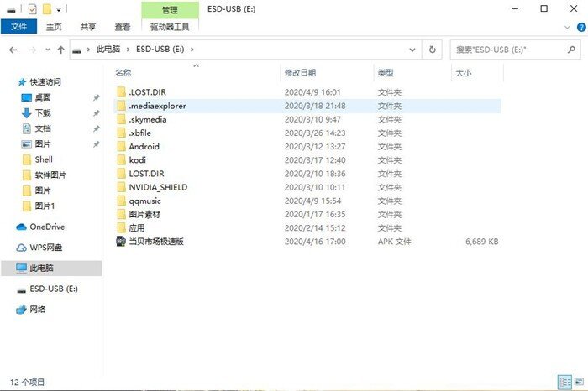
Task: Click the 管理 contextual tab
Action: 170,10
